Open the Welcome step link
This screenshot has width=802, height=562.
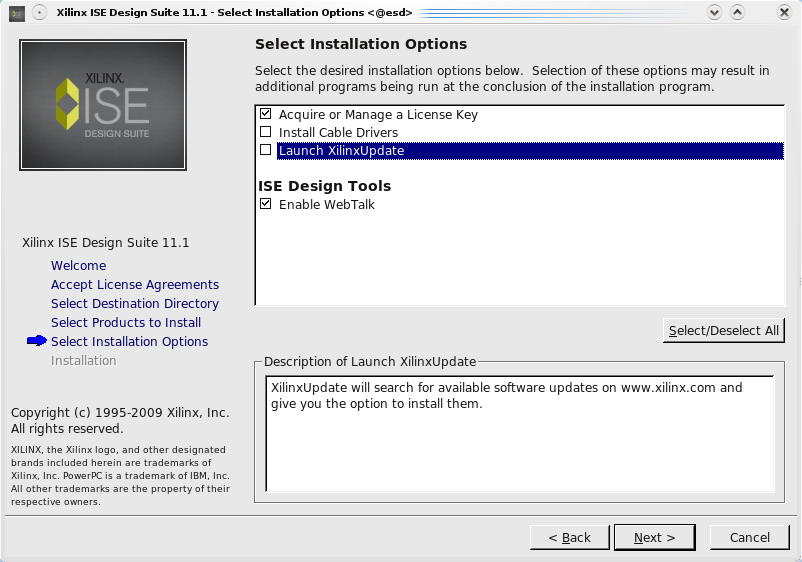(x=78, y=265)
